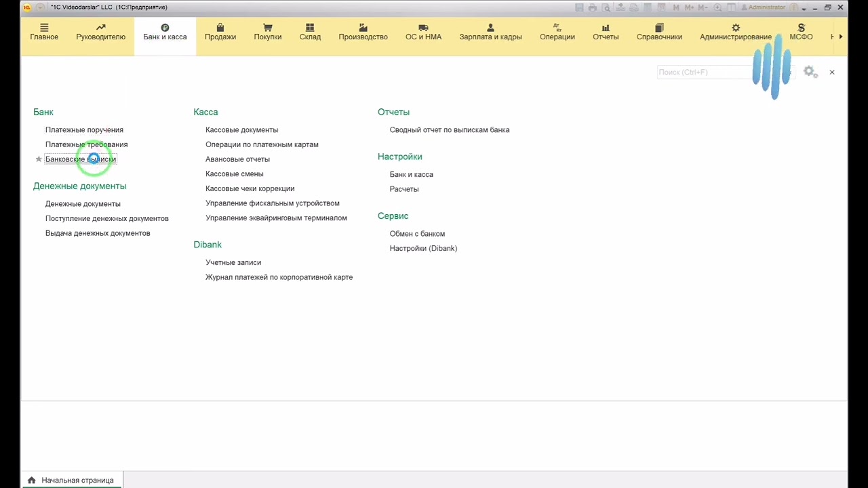The height and width of the screenshot is (488, 868).
Task: Open the Администрирование section
Action: click(736, 33)
